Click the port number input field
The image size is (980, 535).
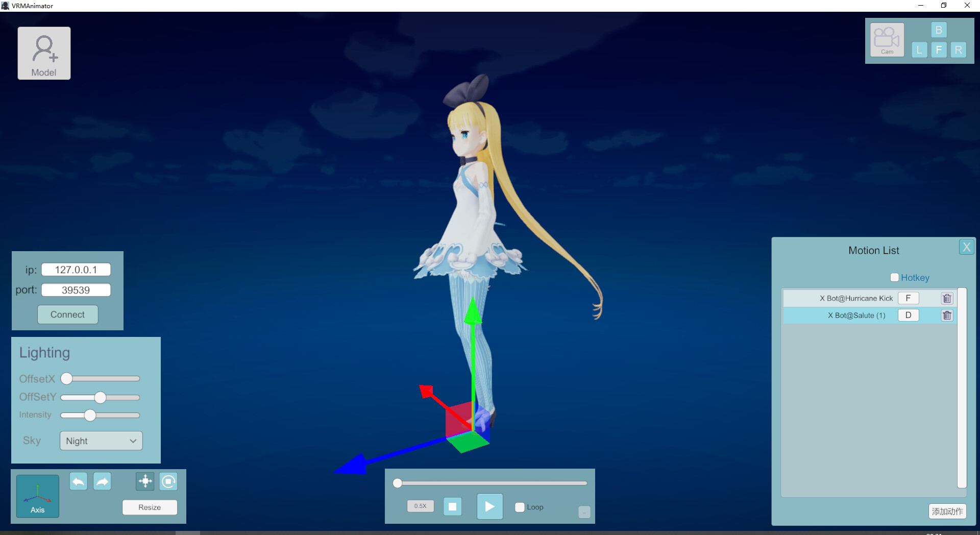click(x=76, y=289)
